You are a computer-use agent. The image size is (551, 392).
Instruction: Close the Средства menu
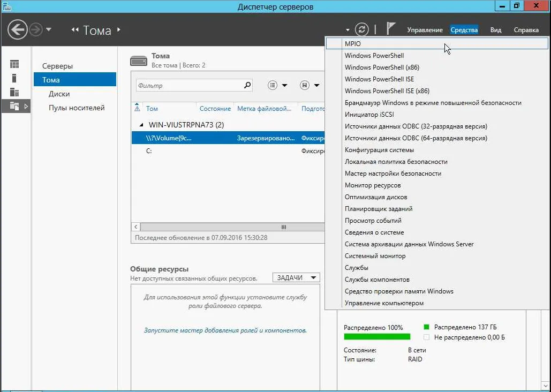pyautogui.click(x=464, y=30)
